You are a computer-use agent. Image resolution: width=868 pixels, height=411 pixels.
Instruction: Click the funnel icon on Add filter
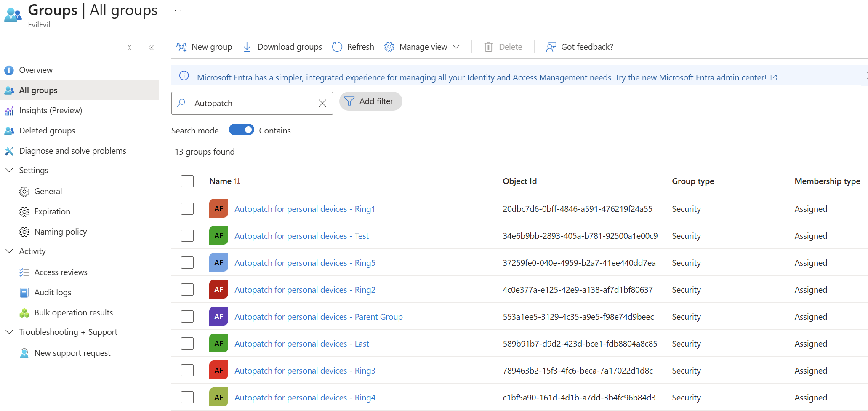349,101
